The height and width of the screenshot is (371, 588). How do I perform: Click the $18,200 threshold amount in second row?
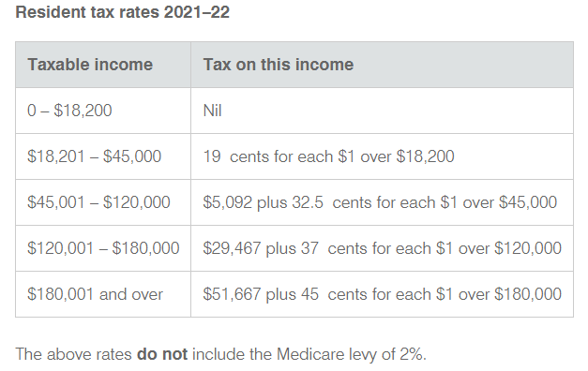click(x=425, y=156)
